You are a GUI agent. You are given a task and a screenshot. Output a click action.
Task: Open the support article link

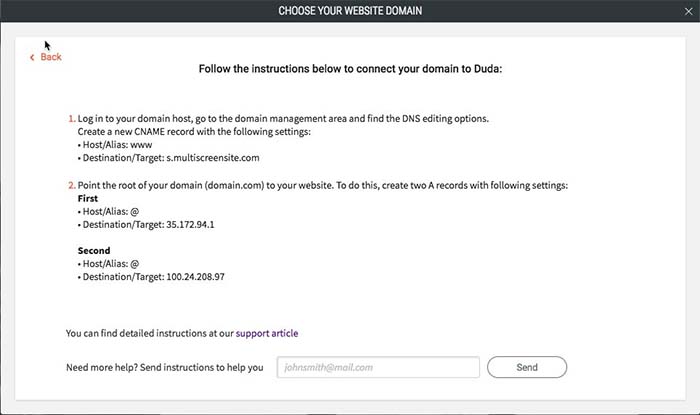[x=267, y=333]
